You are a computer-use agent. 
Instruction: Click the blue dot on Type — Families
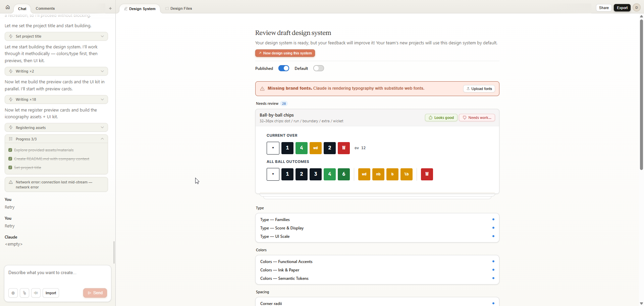point(493,219)
